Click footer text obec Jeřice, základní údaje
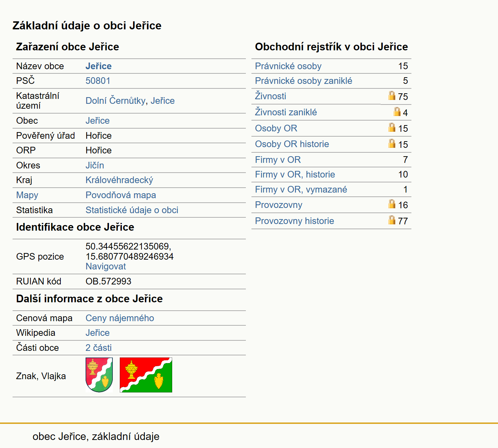This screenshot has width=498, height=448. tap(96, 436)
